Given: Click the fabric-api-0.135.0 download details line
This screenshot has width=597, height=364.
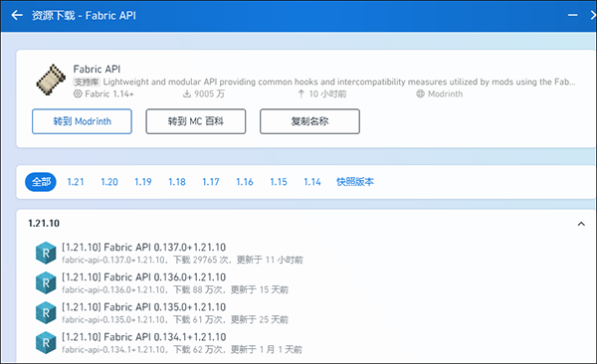Looking at the screenshot, I should click(175, 320).
